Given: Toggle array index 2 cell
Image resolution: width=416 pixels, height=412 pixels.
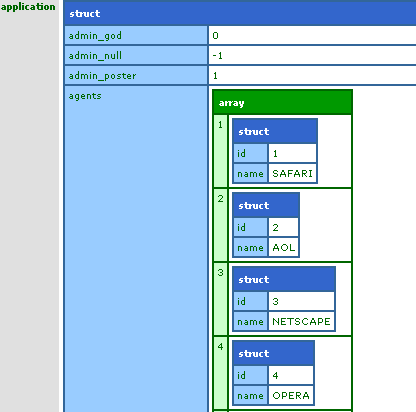Looking at the screenshot, I should (221, 225).
